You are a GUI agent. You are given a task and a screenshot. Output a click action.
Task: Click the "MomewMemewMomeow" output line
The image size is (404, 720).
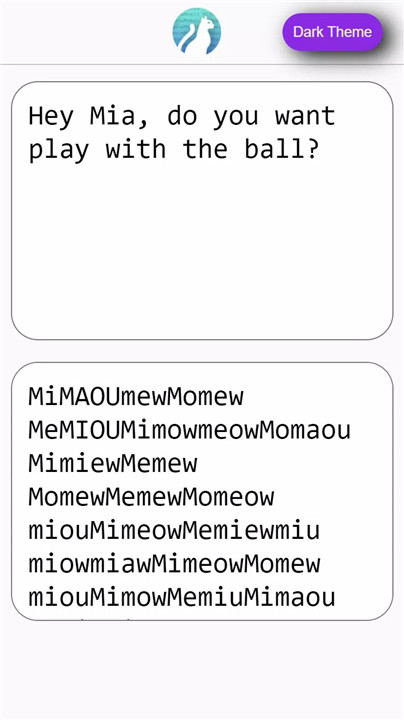click(152, 497)
